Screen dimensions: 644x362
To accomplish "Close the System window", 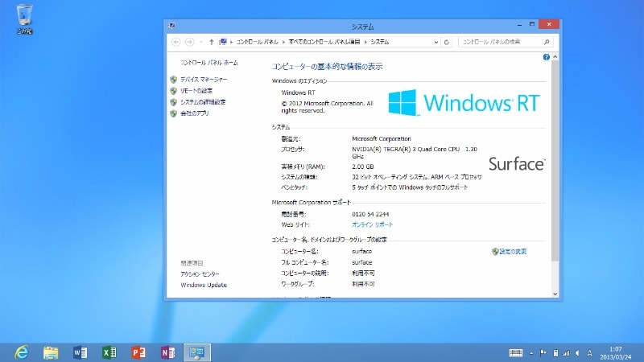I will 549,25.
